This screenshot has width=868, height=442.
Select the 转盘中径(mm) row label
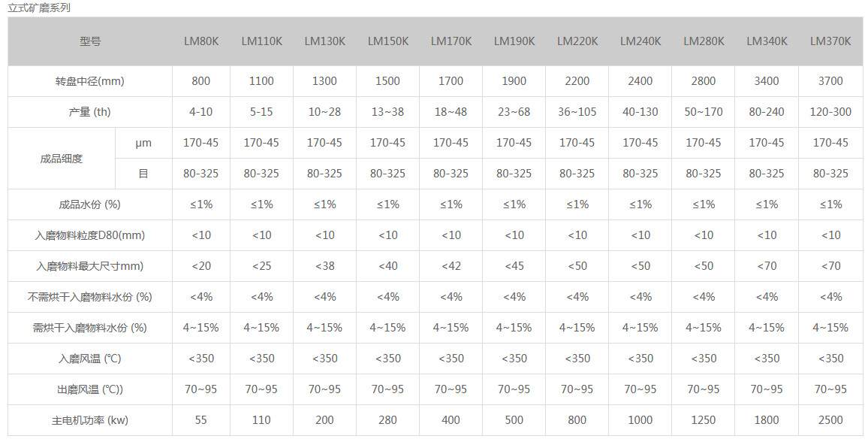click(x=89, y=81)
